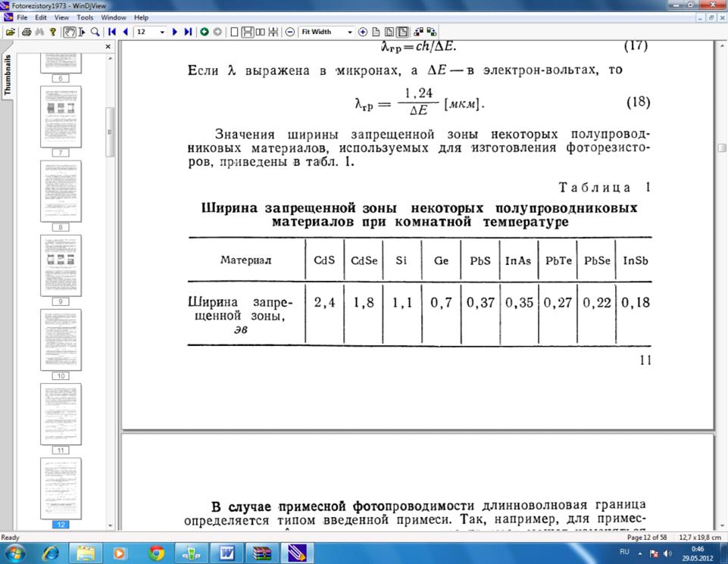The width and height of the screenshot is (728, 564).
Task: Select the hand Drag tool
Action: point(69,32)
